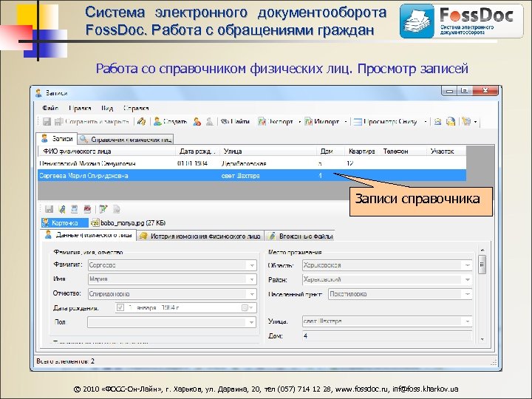The width and height of the screenshot is (532, 399).
Task: Open the 'Импорт' dropdown arrow
Action: click(346, 122)
